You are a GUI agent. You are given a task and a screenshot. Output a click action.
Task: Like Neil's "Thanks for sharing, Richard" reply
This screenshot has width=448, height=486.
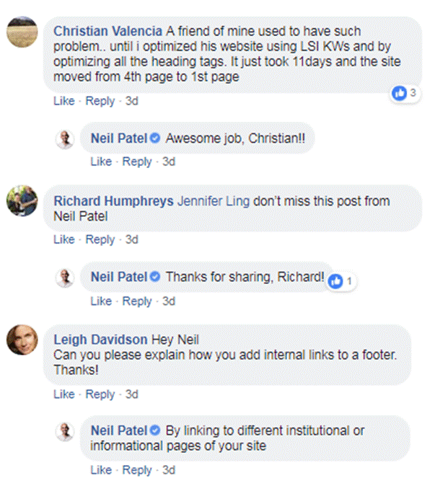[100, 301]
